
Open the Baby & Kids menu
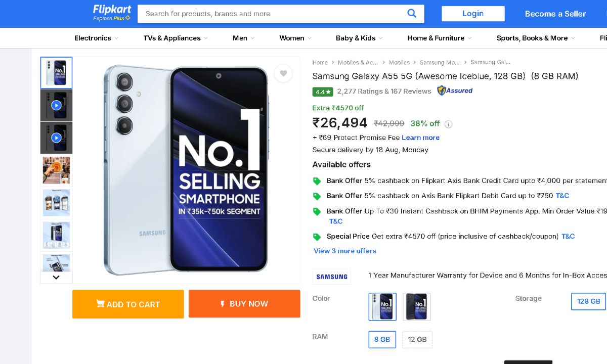(359, 38)
